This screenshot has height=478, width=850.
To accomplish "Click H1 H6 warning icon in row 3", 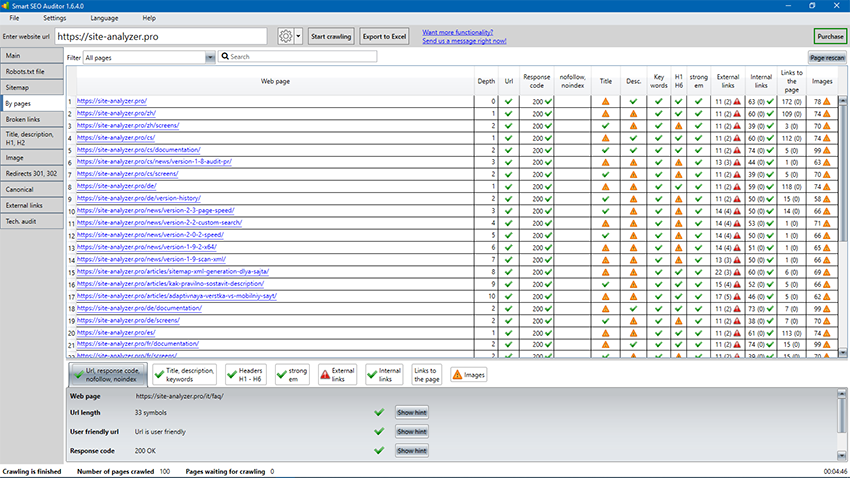I will [x=678, y=126].
